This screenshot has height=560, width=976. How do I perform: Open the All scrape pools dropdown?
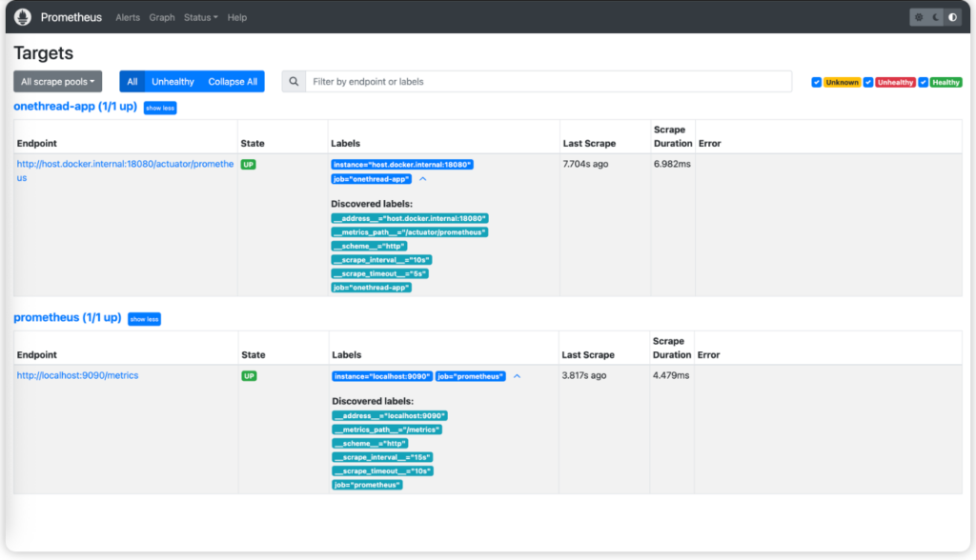pos(57,82)
